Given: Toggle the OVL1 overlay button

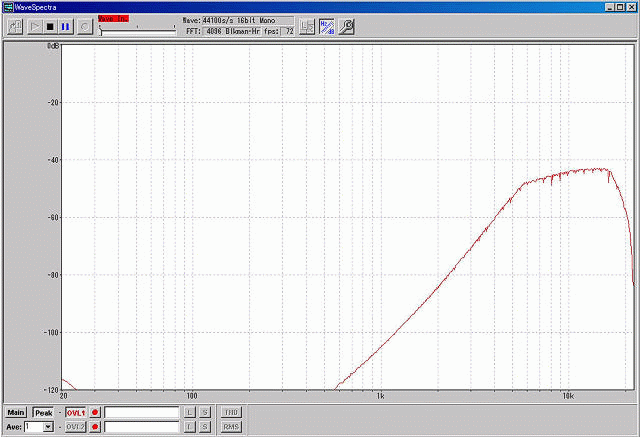Looking at the screenshot, I should click(x=76, y=412).
